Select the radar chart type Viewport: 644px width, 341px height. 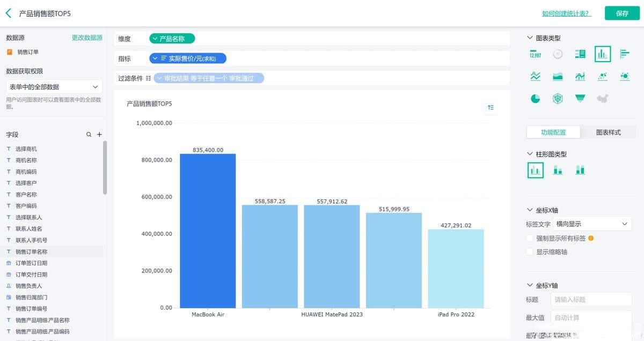[558, 99]
